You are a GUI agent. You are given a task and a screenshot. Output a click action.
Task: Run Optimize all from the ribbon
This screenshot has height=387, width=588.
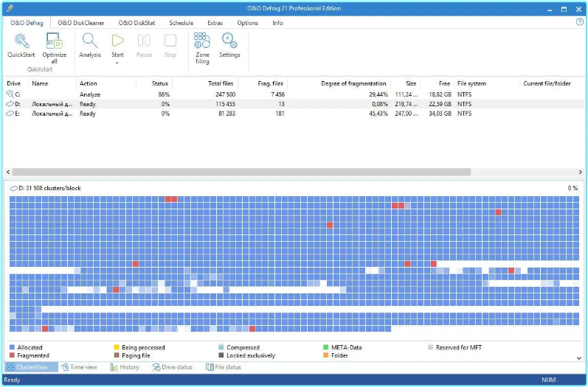[x=54, y=41]
